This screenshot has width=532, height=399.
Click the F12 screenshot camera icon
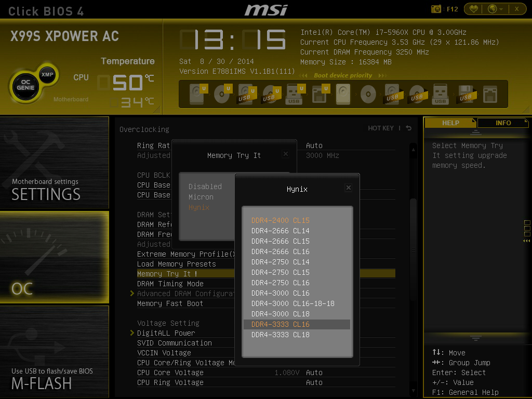coord(436,9)
